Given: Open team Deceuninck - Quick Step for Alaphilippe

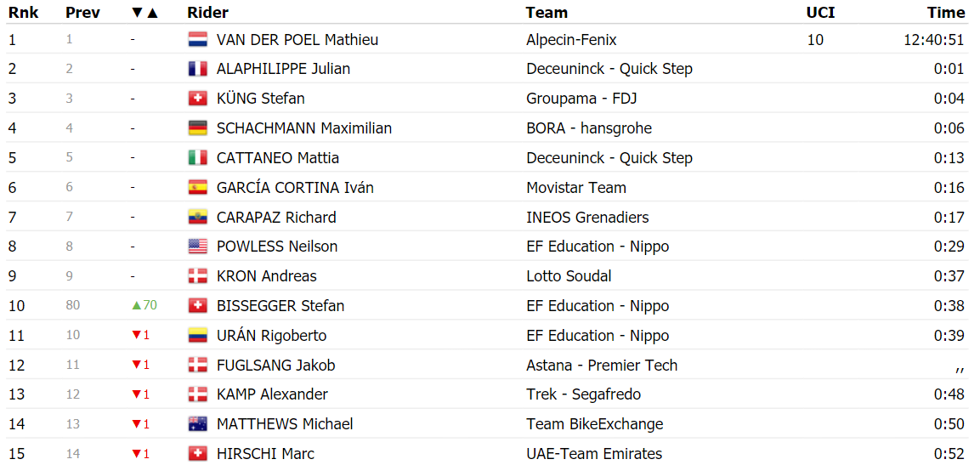Looking at the screenshot, I should pos(609,70).
